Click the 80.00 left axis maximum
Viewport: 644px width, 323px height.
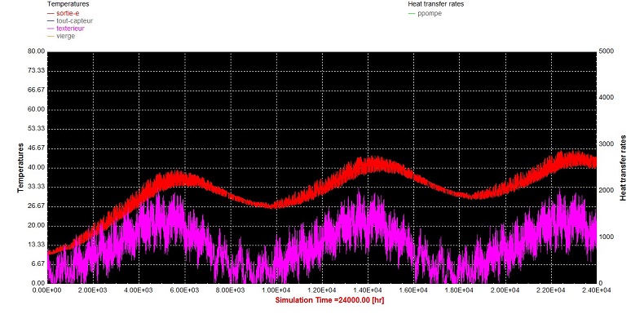point(36,51)
